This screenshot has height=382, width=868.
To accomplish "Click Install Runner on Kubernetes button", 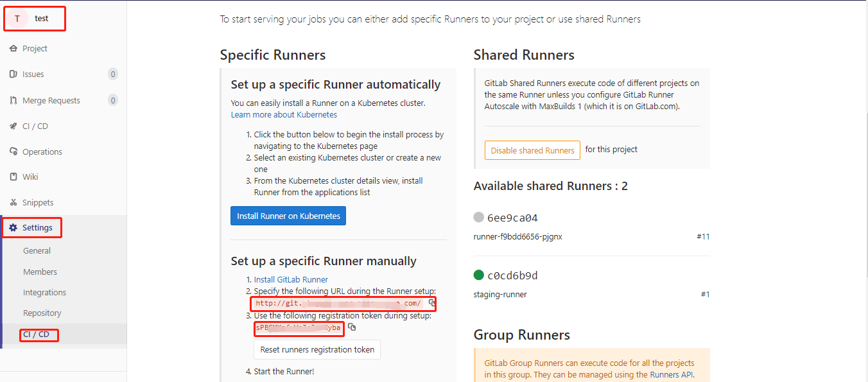I will click(288, 216).
